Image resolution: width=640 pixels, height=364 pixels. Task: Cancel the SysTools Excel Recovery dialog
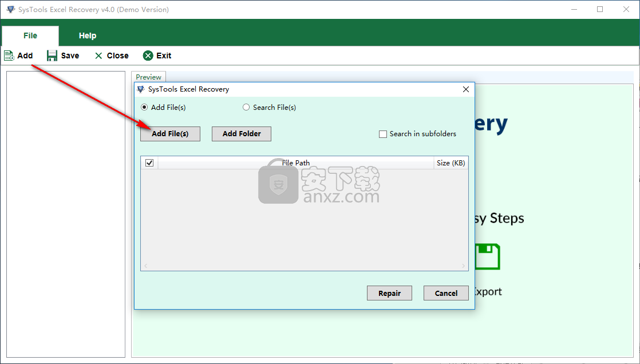pyautogui.click(x=446, y=293)
